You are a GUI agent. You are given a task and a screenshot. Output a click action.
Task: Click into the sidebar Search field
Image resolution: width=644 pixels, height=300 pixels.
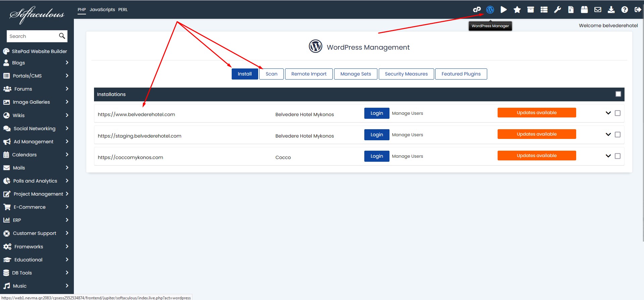[x=32, y=36]
